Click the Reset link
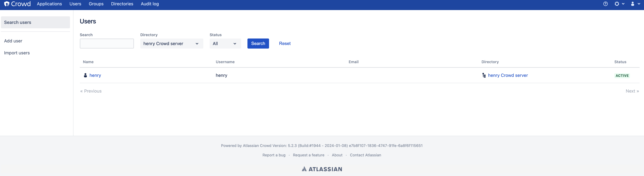This screenshot has width=644, height=176. coord(284,43)
